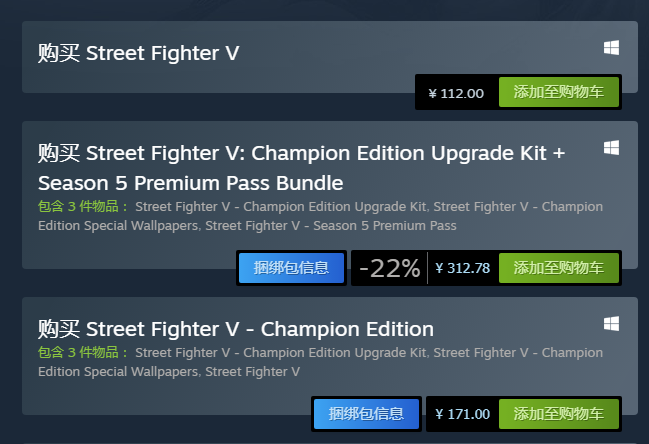Open final Street Fighter V link in Champion Edition contents
Screen dimensions: 649x444
point(252,372)
